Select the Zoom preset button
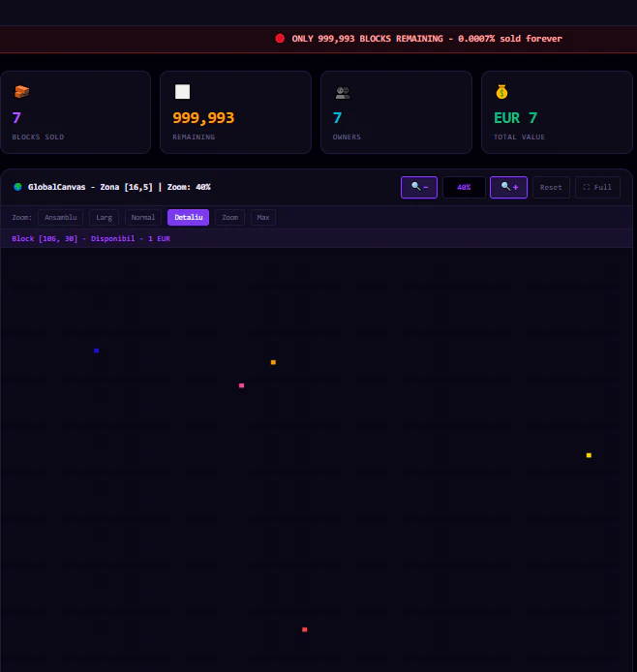The width and height of the screenshot is (637, 672). click(230, 217)
